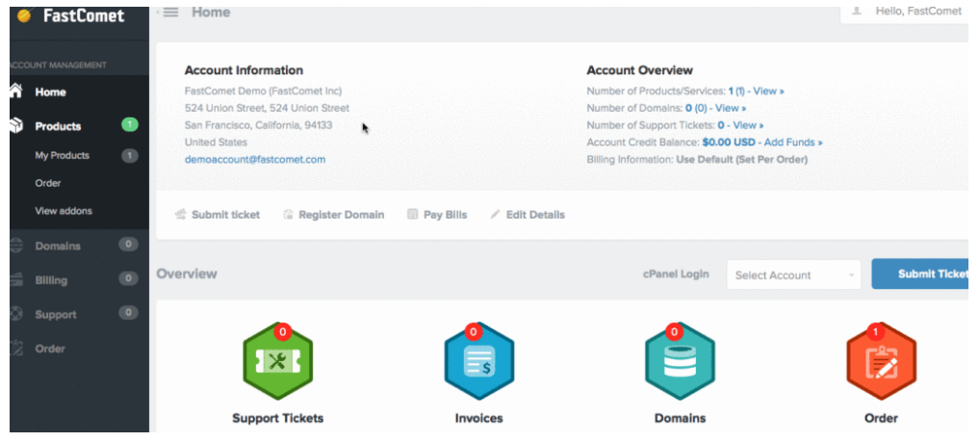This screenshot has width=980, height=442.
Task: Open the Order item under Products
Action: click(47, 183)
